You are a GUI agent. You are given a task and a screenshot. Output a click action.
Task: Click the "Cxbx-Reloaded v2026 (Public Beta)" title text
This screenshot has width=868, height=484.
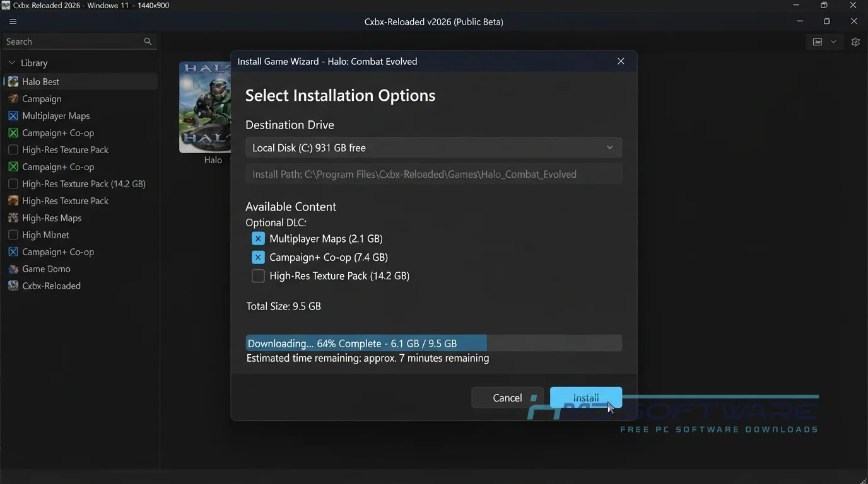click(x=434, y=21)
